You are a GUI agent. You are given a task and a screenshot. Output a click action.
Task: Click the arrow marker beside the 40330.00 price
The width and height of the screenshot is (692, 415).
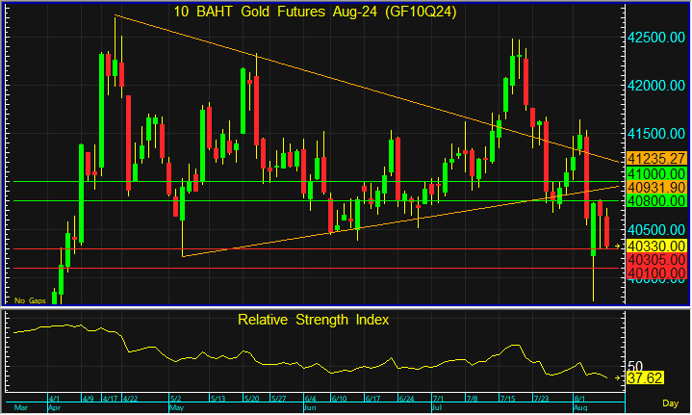pos(619,245)
